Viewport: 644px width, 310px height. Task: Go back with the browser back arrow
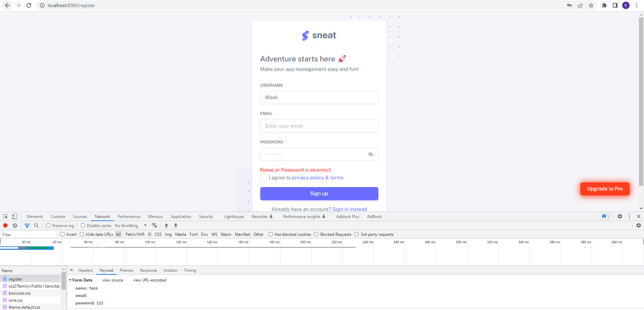click(x=7, y=5)
